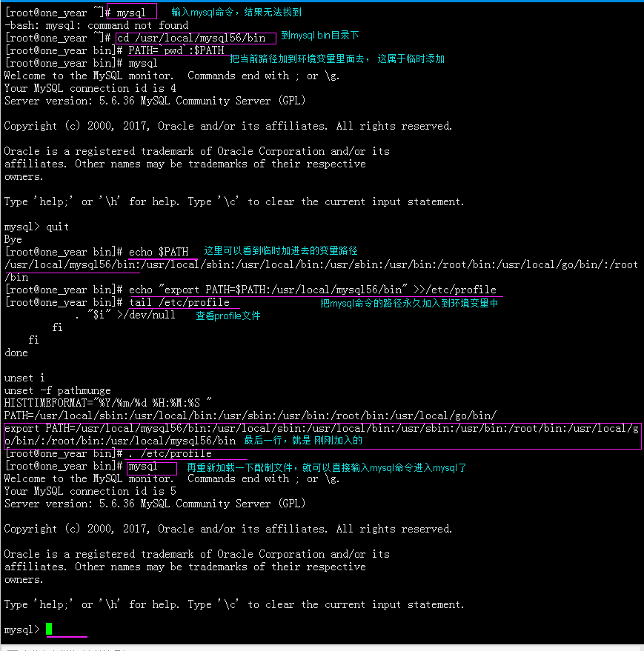Click the 'tail /etc/profile' command
Viewport: 644px width, 651px height.
tap(179, 302)
